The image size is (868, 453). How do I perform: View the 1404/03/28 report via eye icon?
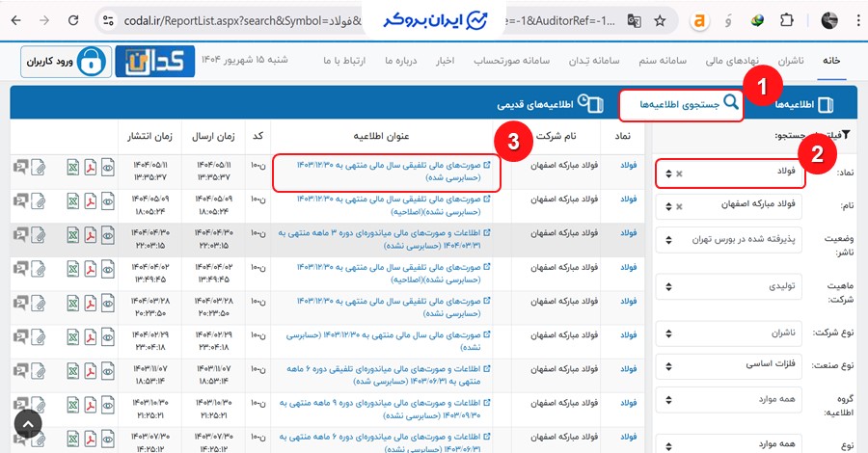tap(108, 303)
